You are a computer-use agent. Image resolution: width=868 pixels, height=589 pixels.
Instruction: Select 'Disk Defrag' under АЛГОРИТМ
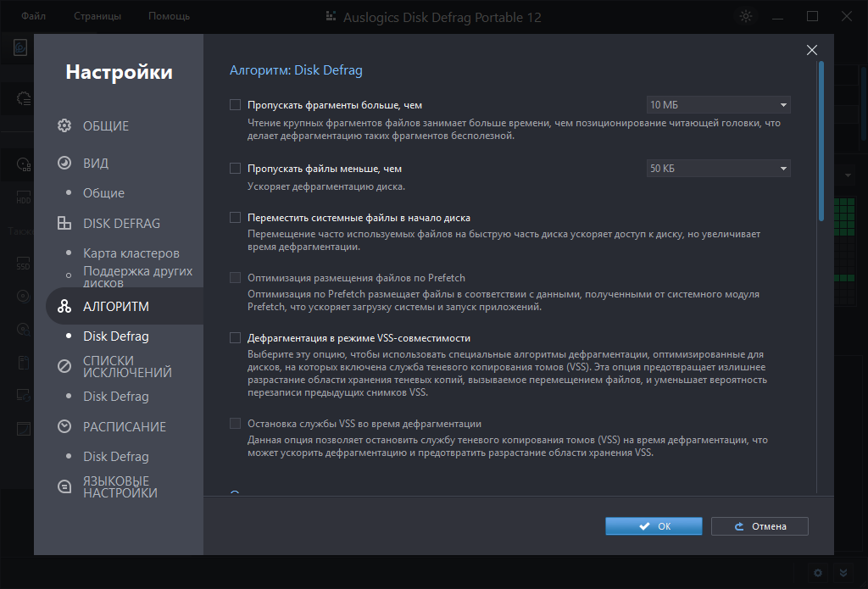point(115,336)
